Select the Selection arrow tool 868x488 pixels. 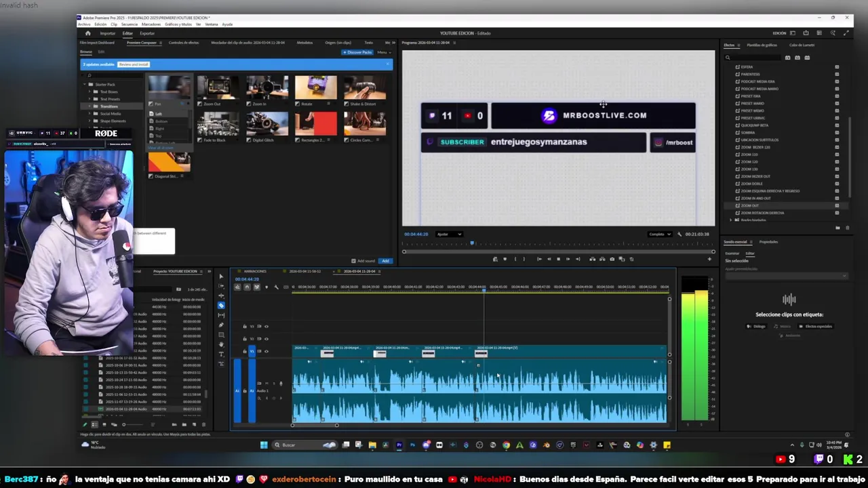[x=221, y=277]
